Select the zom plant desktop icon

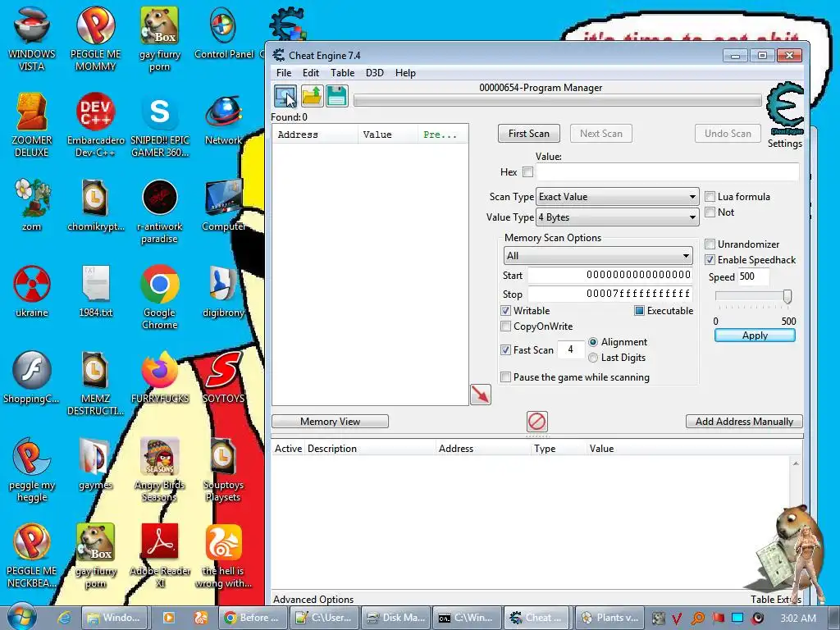[32, 206]
